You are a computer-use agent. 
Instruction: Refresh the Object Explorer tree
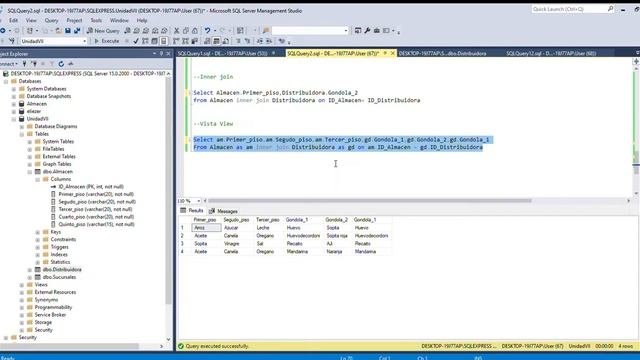pyautogui.click(x=61, y=64)
